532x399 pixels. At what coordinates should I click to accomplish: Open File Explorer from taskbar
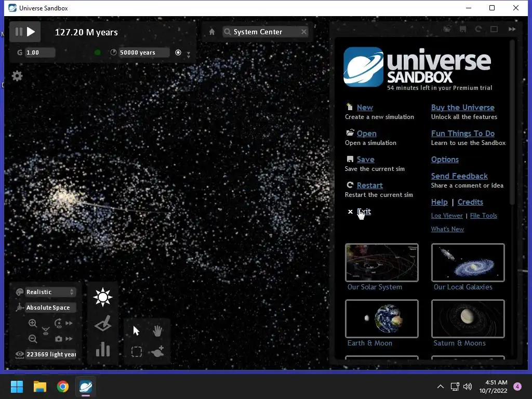(39, 387)
